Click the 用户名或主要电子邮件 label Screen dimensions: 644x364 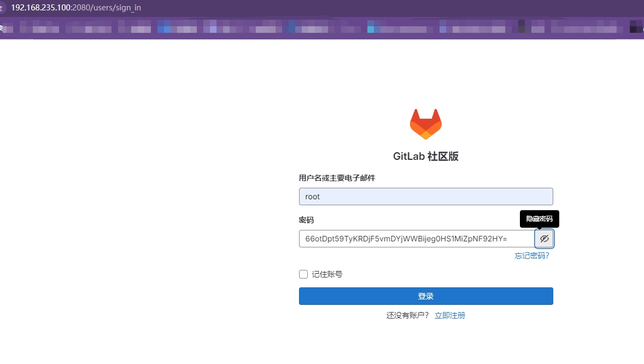(337, 178)
